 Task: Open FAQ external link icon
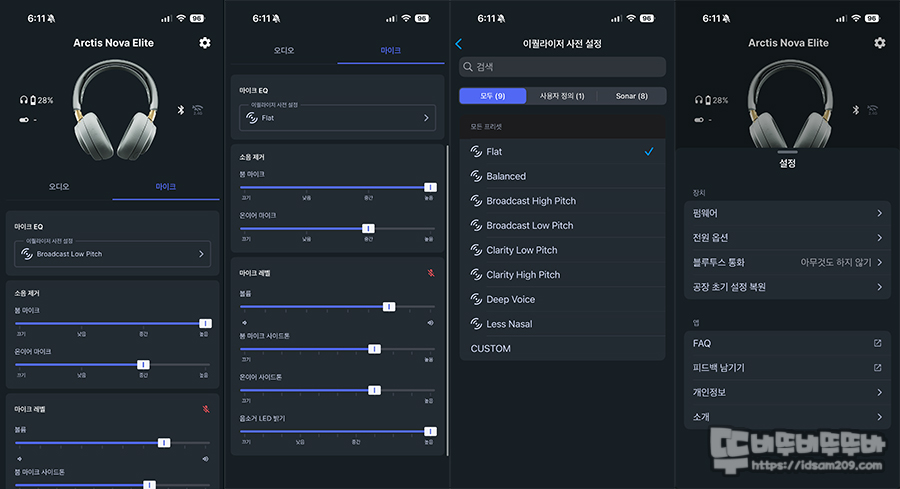tap(878, 343)
